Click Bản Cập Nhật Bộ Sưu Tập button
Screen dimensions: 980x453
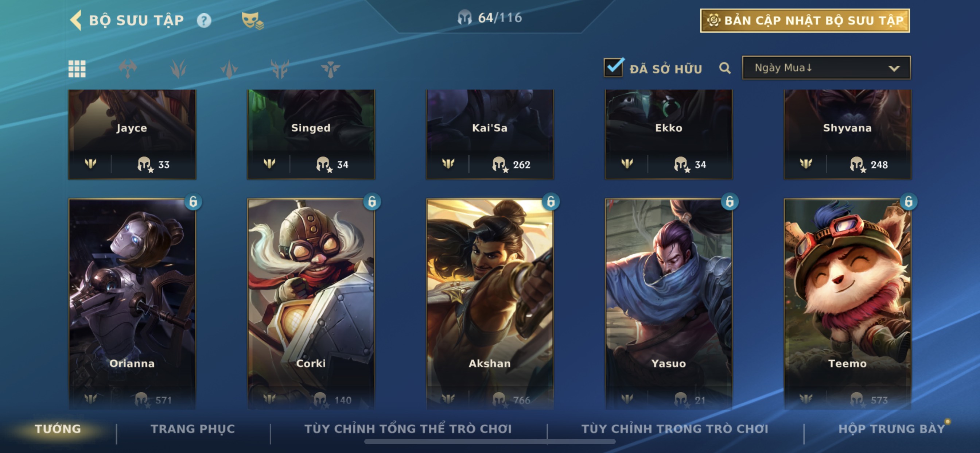[805, 20]
